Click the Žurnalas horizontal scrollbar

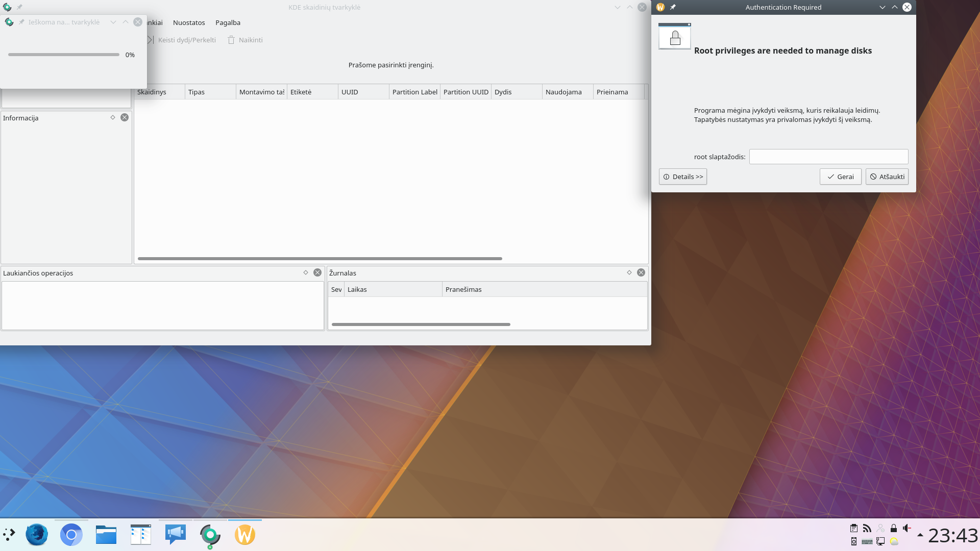pos(421,324)
